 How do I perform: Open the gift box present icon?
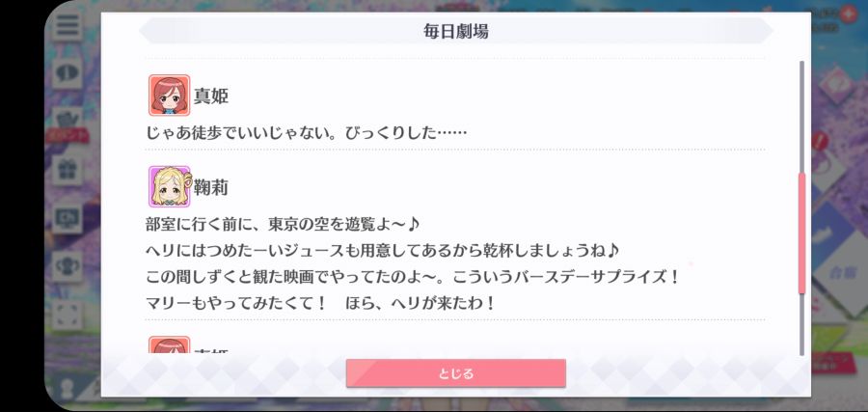tap(68, 169)
